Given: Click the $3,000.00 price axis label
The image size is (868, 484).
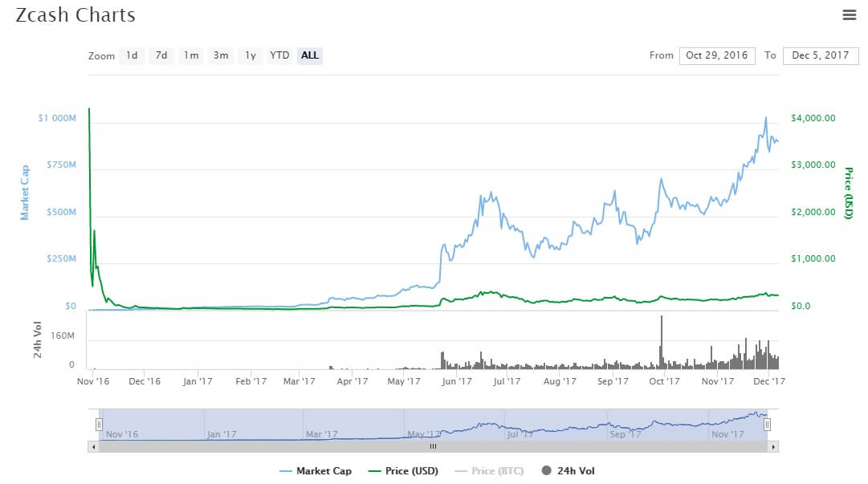Looking at the screenshot, I should pyautogui.click(x=813, y=165).
